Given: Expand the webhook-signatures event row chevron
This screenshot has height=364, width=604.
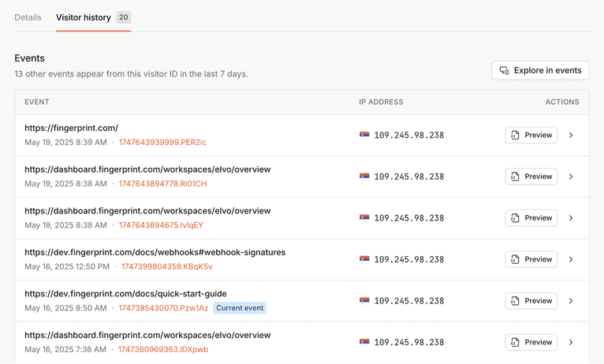Looking at the screenshot, I should (x=571, y=259).
